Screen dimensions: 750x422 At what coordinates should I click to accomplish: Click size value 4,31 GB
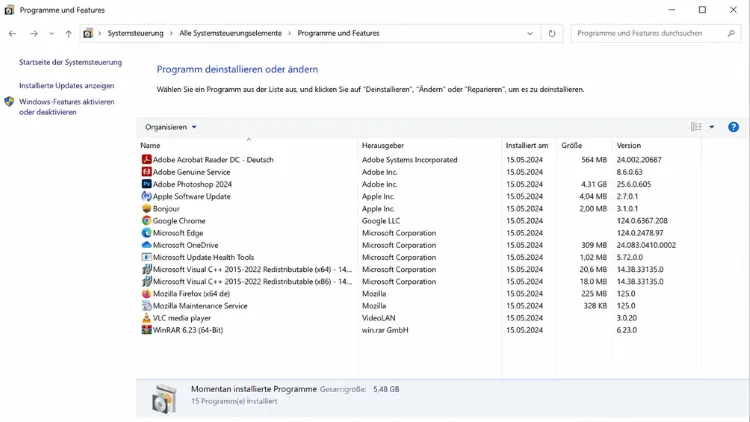[x=594, y=184]
